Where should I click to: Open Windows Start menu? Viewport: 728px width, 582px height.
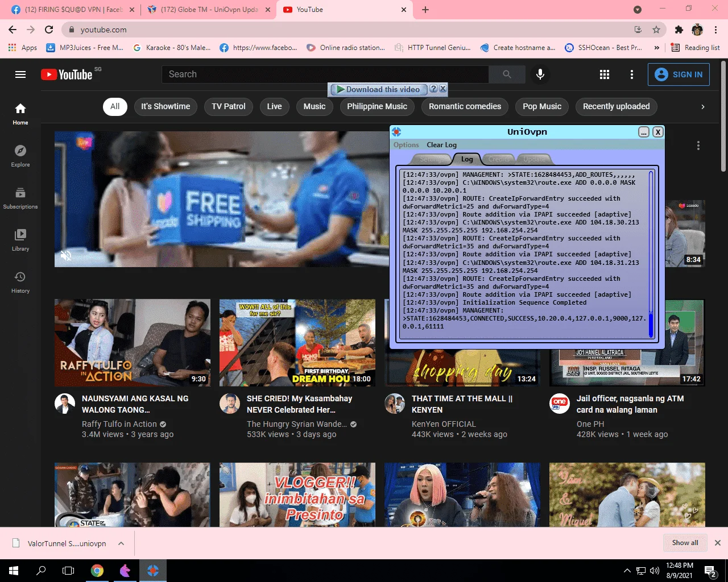pos(14,571)
